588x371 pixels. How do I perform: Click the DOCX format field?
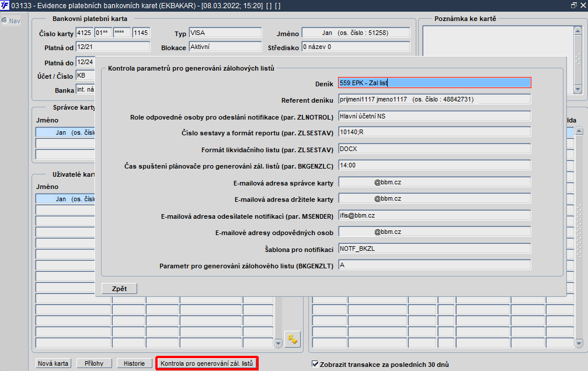434,149
